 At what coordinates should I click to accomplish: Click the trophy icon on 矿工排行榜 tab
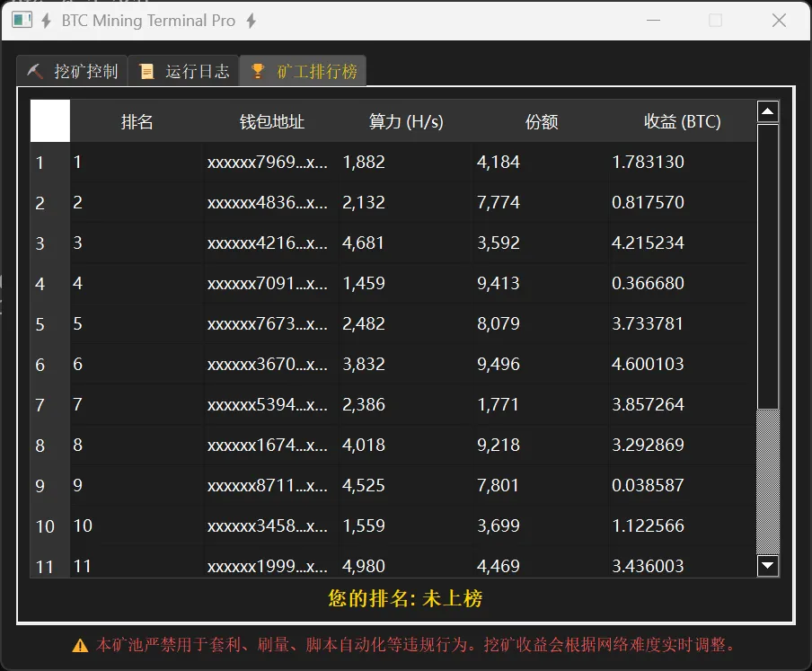[259, 70]
